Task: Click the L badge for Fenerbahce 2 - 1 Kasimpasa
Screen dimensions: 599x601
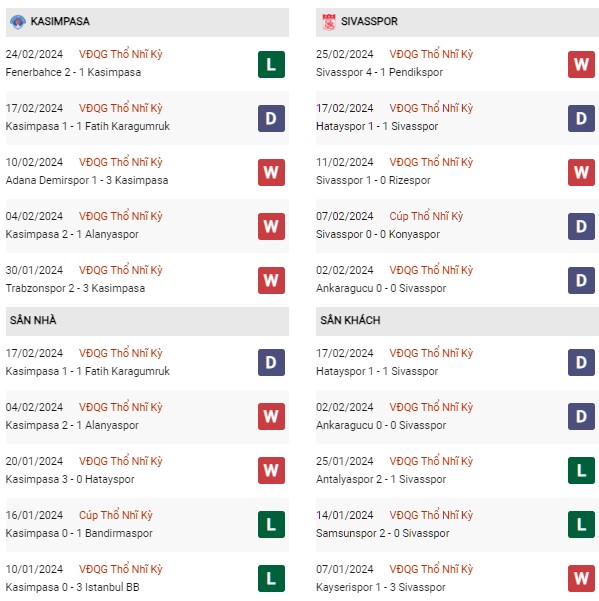Action: (271, 64)
